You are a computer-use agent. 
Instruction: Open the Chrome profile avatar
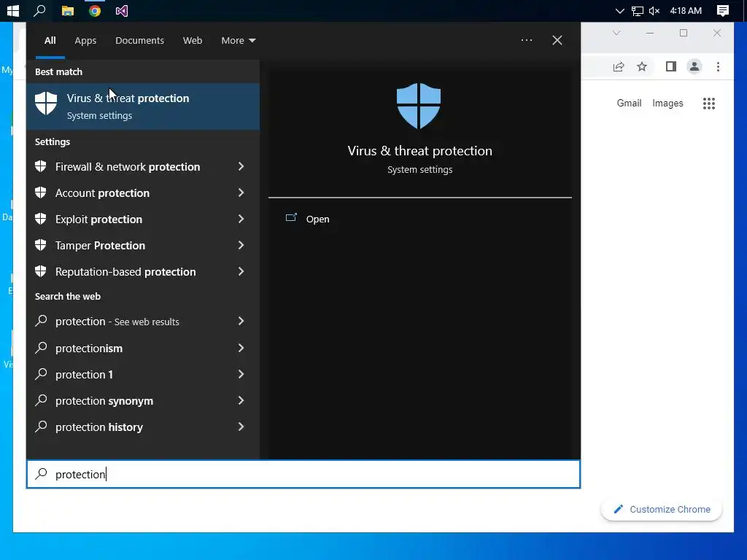tap(694, 66)
